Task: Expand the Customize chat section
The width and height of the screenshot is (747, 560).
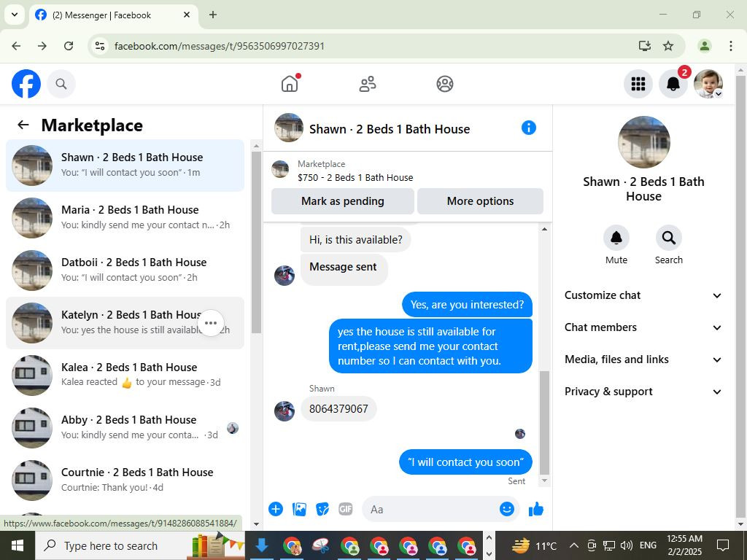Action: pyautogui.click(x=643, y=295)
